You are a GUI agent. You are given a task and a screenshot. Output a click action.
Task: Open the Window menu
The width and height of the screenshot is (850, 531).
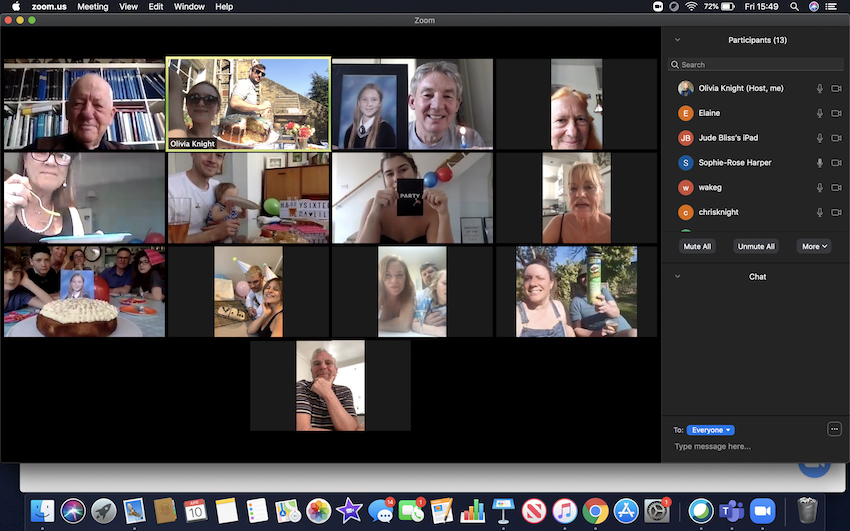point(189,7)
